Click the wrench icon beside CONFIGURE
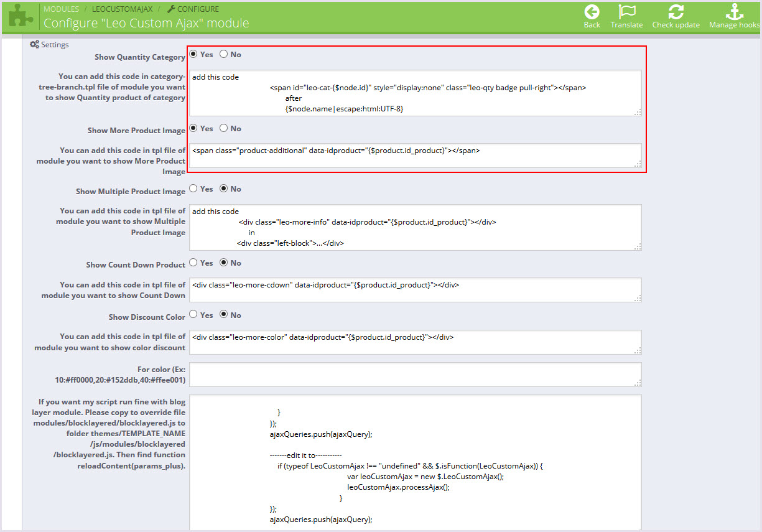Screen dimensions: 762x532 171,9
